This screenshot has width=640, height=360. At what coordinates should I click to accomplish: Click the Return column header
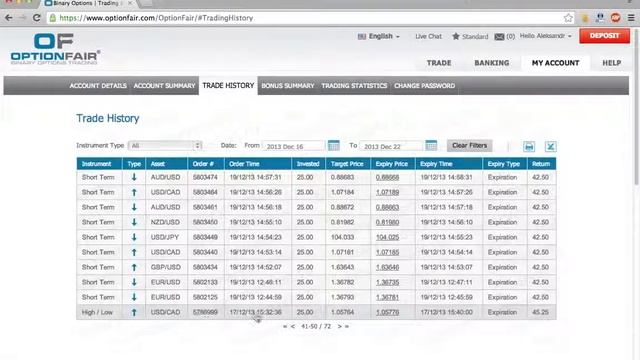point(541,164)
